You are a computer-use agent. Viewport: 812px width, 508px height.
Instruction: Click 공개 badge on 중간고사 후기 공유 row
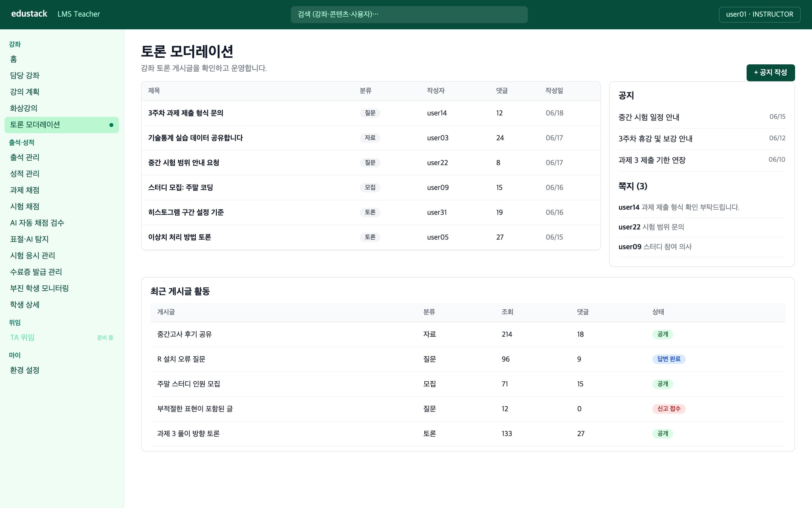(x=663, y=334)
